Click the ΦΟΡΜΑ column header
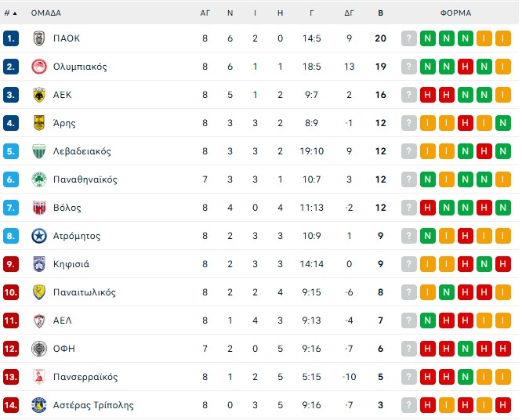 455,13
